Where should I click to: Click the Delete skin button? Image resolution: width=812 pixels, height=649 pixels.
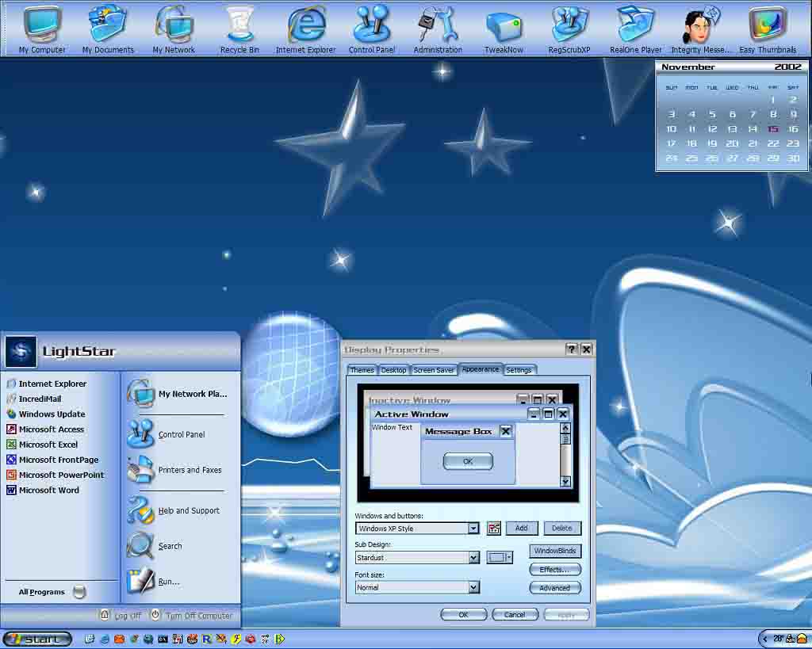pos(562,528)
